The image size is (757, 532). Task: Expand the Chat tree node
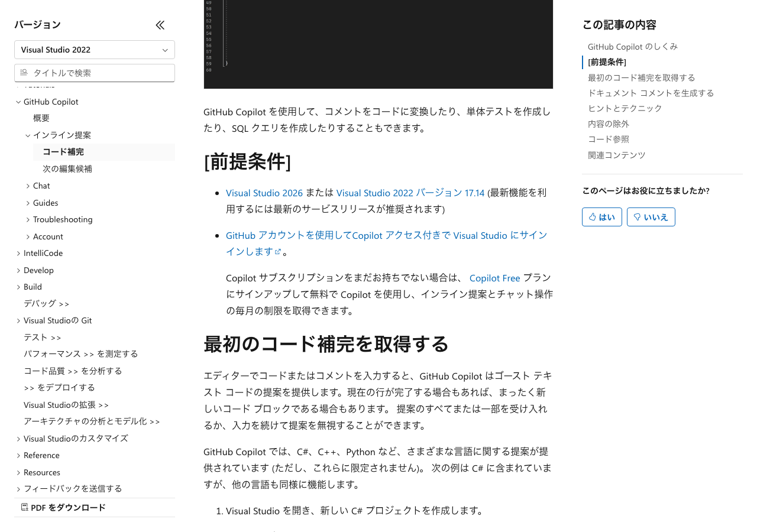(x=28, y=186)
